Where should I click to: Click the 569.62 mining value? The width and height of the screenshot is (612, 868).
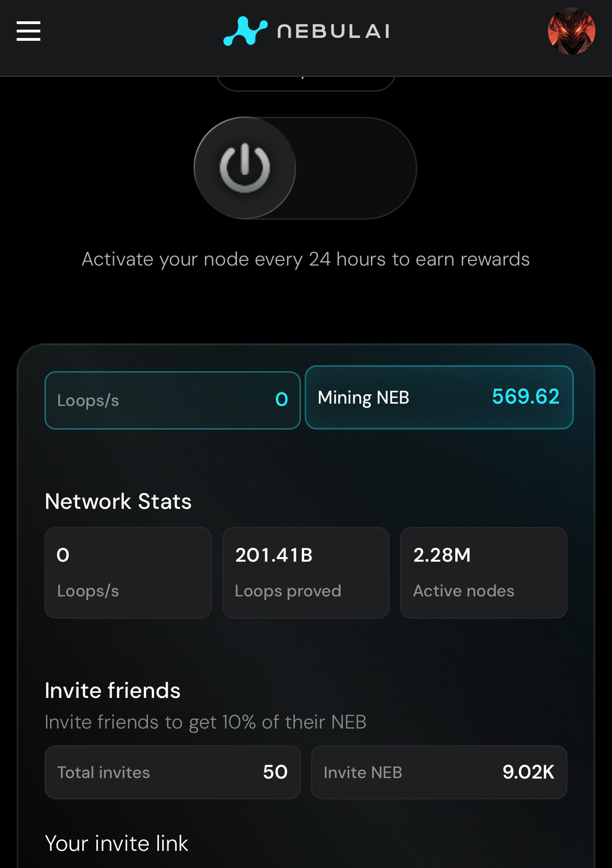(525, 397)
